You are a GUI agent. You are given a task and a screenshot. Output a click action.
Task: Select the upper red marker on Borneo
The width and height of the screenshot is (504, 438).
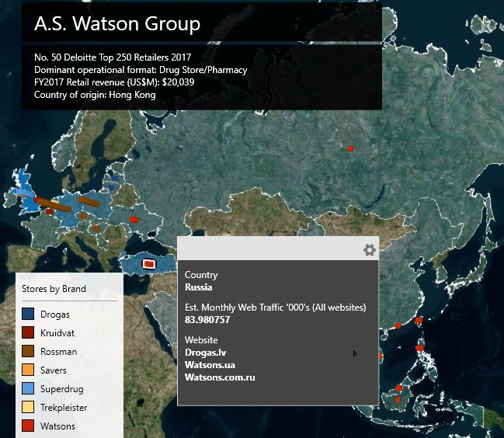point(399,388)
